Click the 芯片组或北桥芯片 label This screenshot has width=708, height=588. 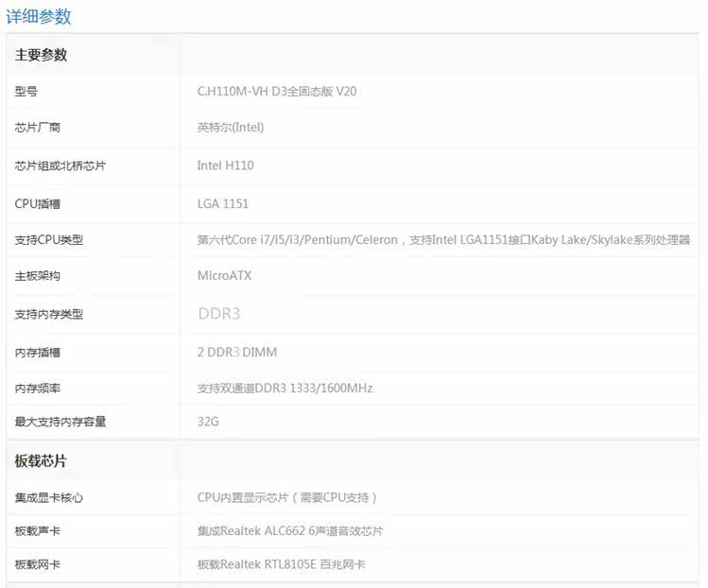(x=60, y=165)
